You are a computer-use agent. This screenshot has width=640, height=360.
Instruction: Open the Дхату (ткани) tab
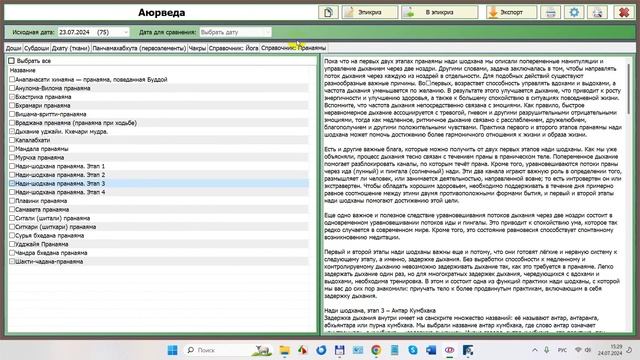coord(71,48)
